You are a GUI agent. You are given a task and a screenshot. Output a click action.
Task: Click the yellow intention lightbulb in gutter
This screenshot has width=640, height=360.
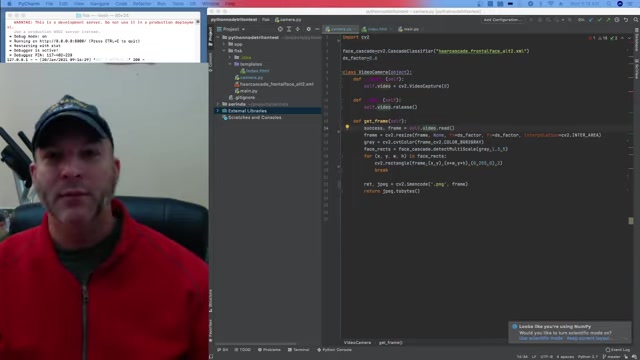(x=347, y=127)
